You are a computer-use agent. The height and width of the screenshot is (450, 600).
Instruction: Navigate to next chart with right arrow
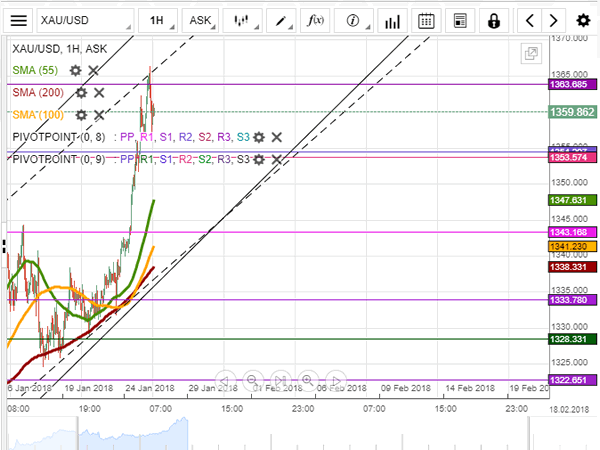pyautogui.click(x=555, y=19)
